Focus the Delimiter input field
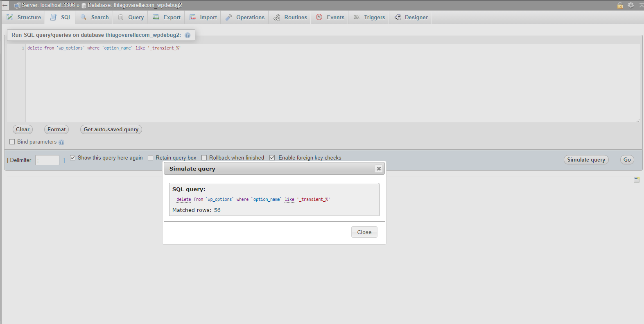Viewport: 644px width, 324px height. click(47, 160)
